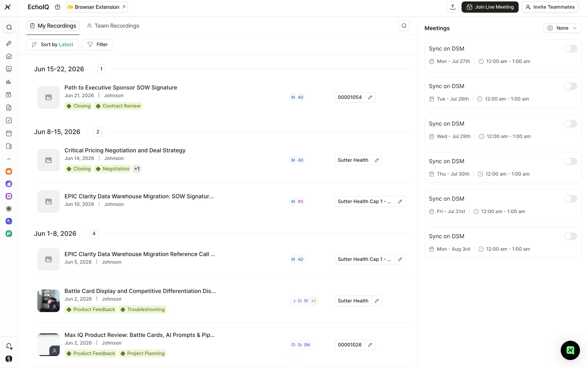588x368 pixels.
Task: Select the My Recordings tab
Action: (x=53, y=26)
